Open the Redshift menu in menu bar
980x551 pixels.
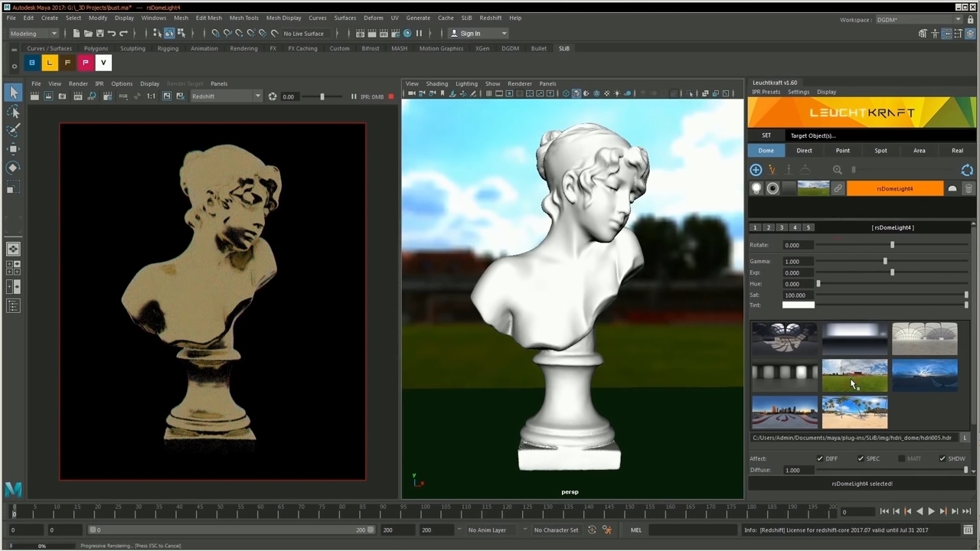point(490,18)
